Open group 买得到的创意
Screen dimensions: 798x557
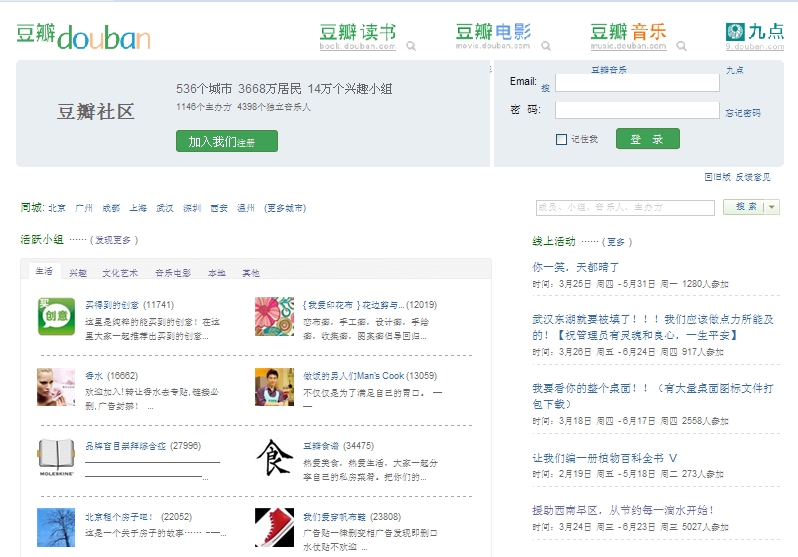(x=112, y=305)
